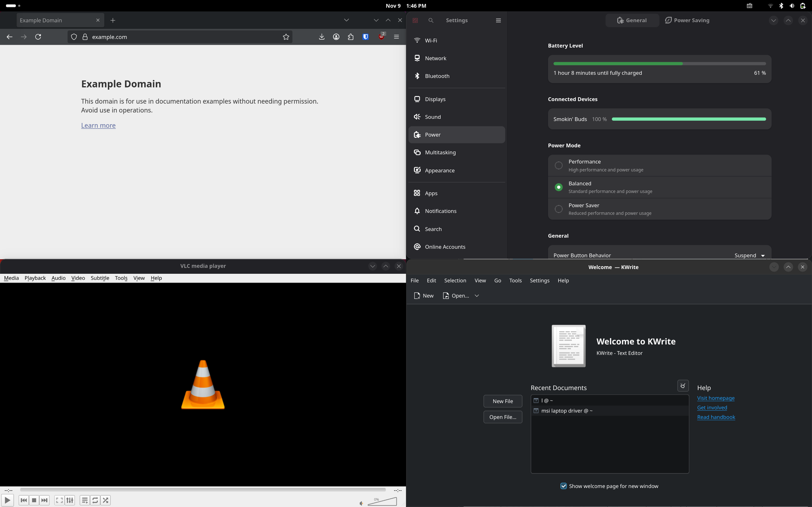Viewport: 812px width, 507px height.
Task: Click the Learn more link
Action: point(98,125)
